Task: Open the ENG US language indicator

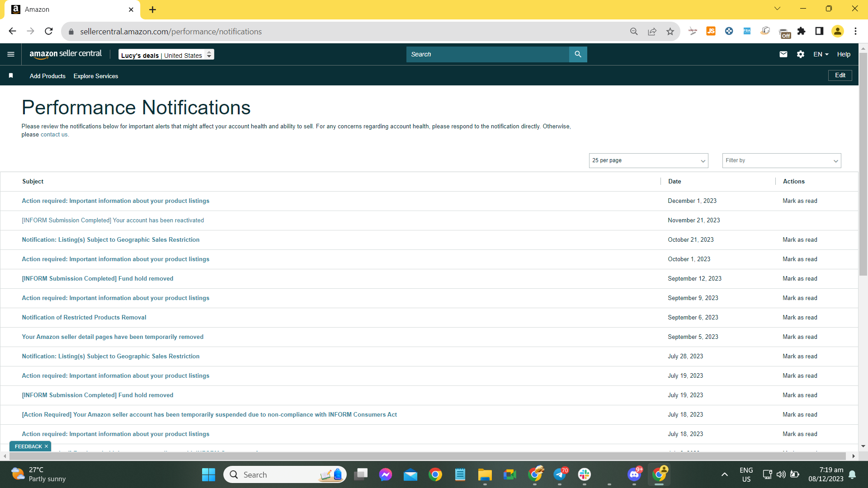Action: [x=746, y=474]
